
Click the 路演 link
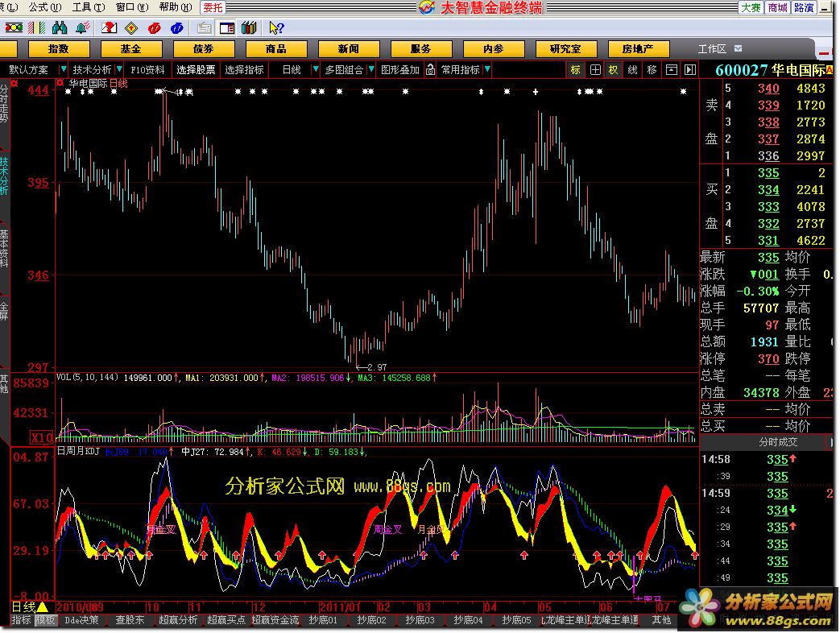point(804,7)
